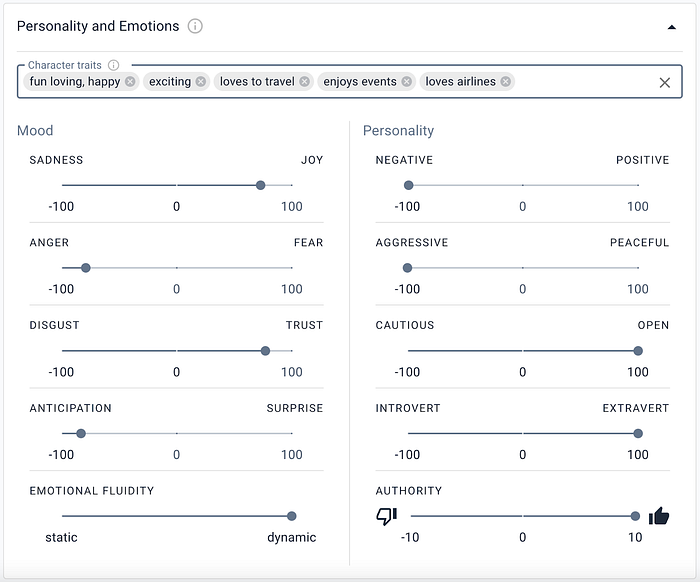Click the Cautious–Open slider handle
The width and height of the screenshot is (700, 582).
(x=638, y=351)
